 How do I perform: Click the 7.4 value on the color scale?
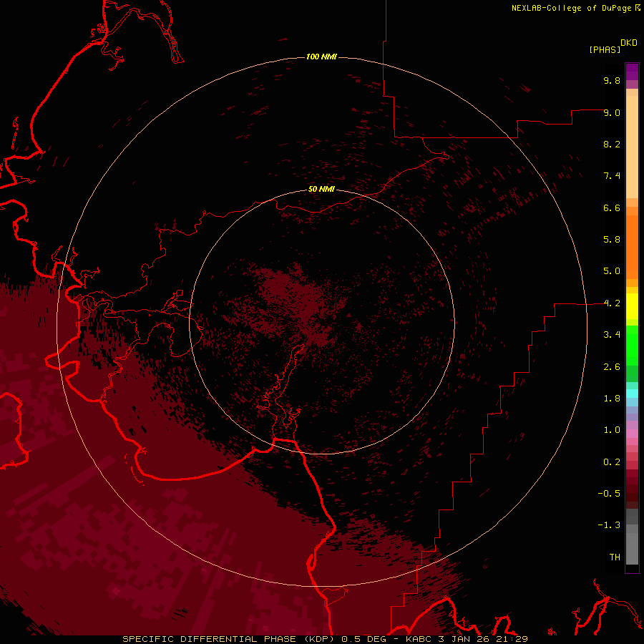point(612,176)
